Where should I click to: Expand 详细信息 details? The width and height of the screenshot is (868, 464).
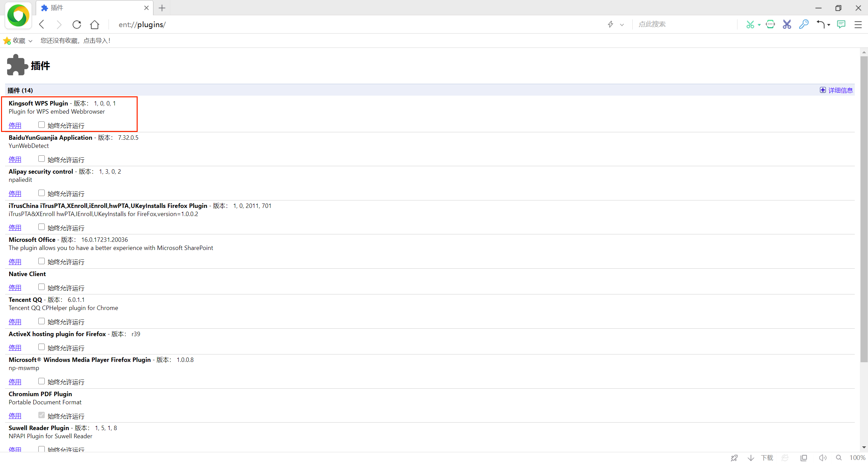click(x=841, y=90)
